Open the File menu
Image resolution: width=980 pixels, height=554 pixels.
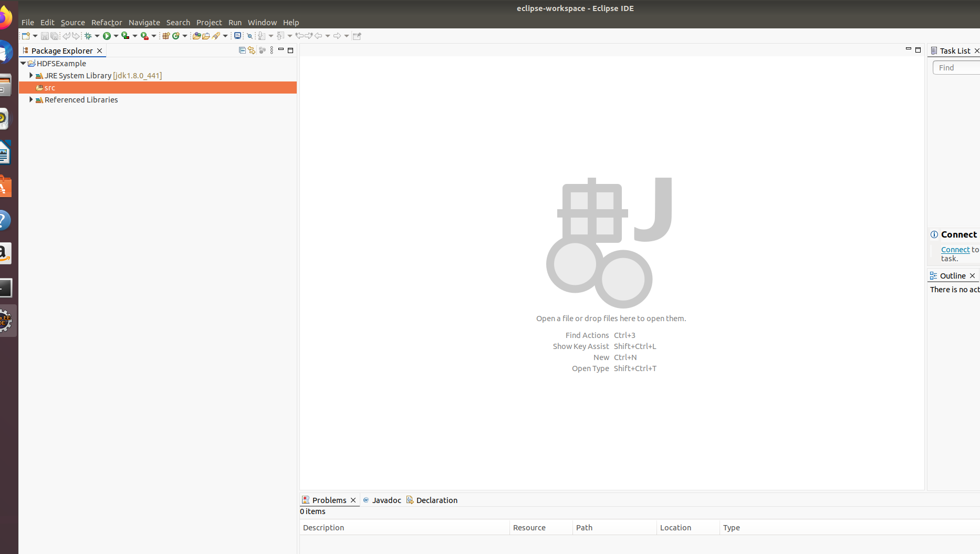[27, 22]
